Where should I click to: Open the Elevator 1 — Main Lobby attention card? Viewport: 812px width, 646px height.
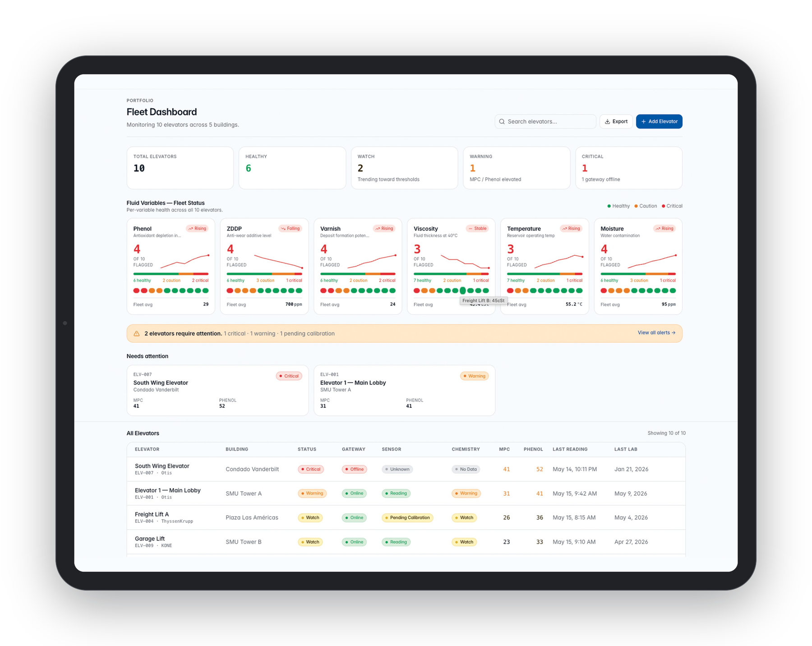click(404, 390)
